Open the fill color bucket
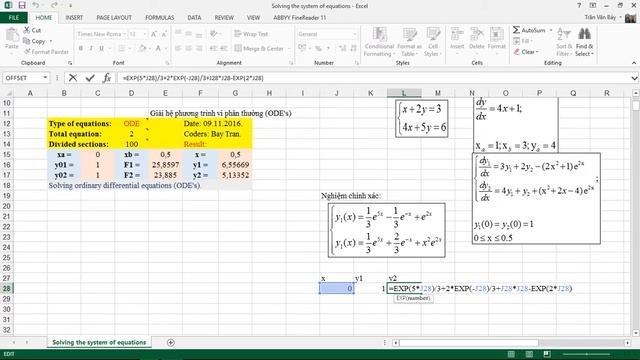The height and width of the screenshot is (360, 640). (x=142, y=48)
